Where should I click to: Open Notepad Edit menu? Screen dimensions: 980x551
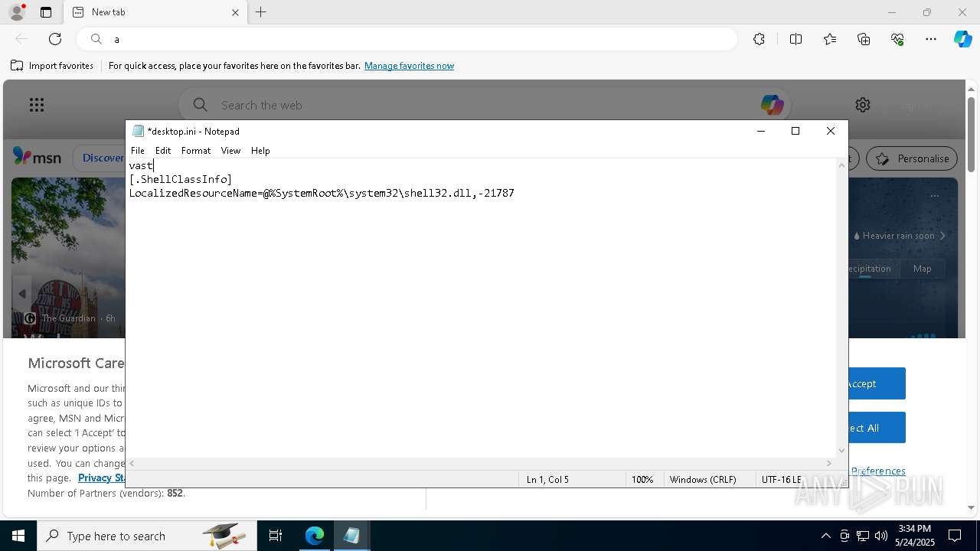point(163,151)
